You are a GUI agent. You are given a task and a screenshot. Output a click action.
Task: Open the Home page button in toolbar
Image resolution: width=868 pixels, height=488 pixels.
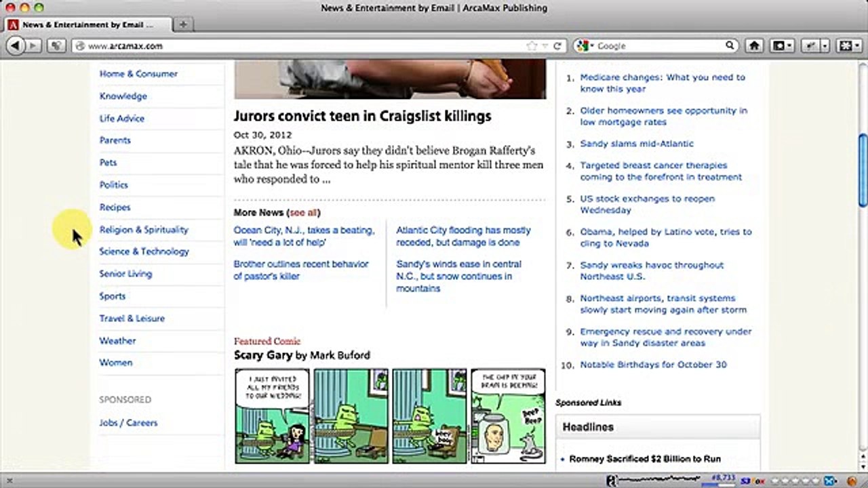click(x=754, y=45)
